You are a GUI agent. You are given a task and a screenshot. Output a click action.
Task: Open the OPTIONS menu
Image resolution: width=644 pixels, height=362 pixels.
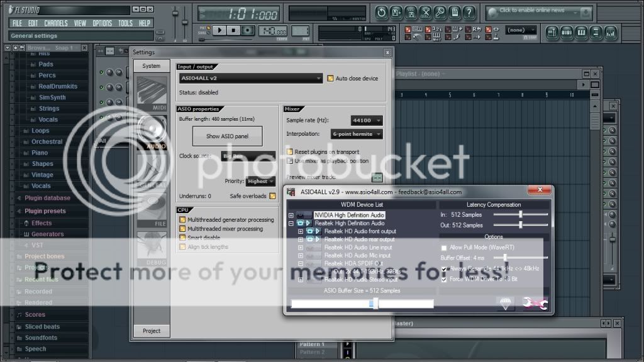coord(103,23)
